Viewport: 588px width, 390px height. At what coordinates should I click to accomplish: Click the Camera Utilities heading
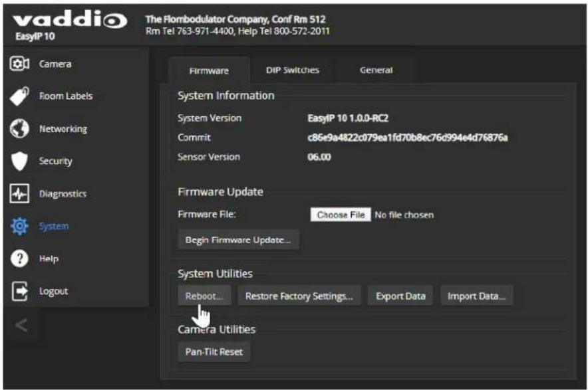217,330
